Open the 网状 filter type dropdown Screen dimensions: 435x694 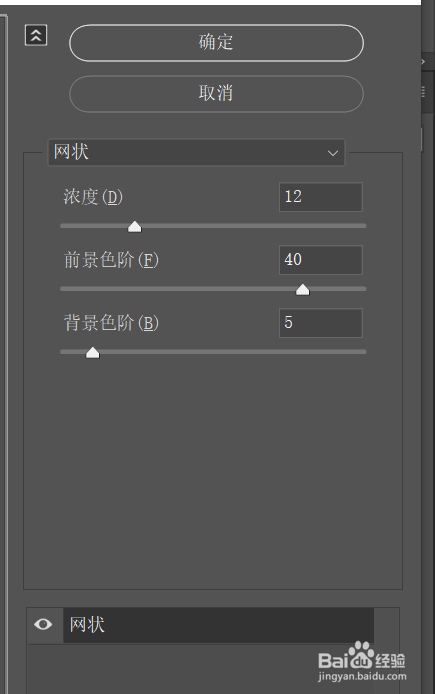(x=196, y=153)
